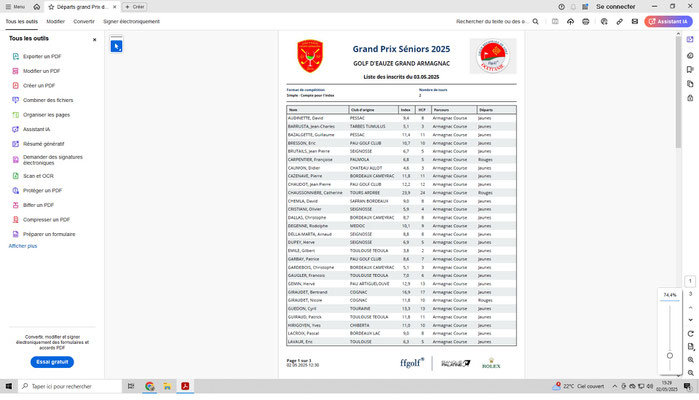Open the Modifier un PDF tool

(41, 71)
